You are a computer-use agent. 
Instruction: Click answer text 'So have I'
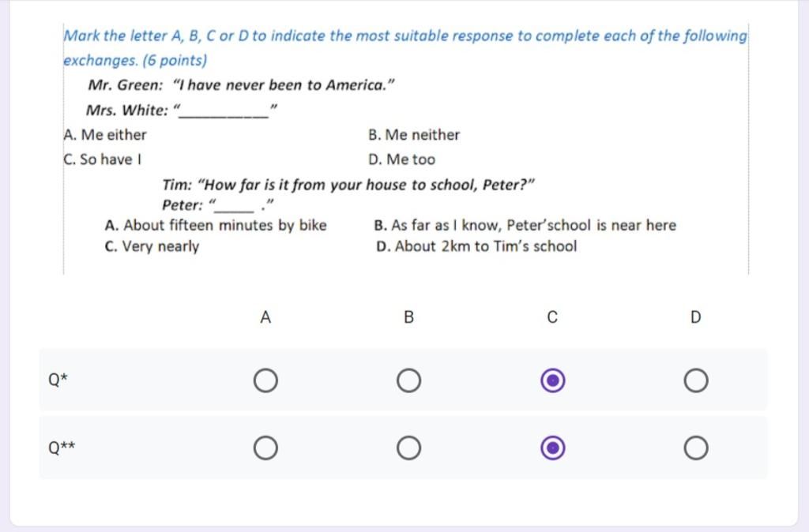coord(111,159)
